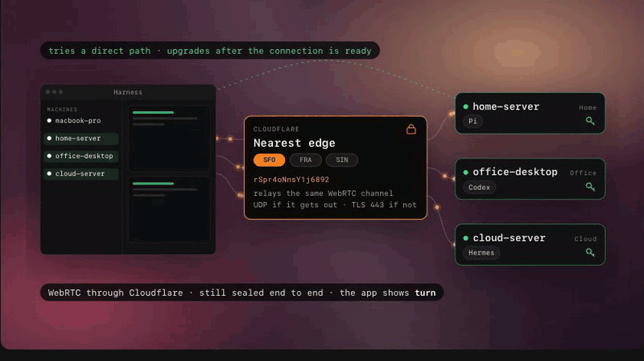644x361 pixels.
Task: Click the Codex tag on office-desktop card
Action: pyautogui.click(x=479, y=187)
